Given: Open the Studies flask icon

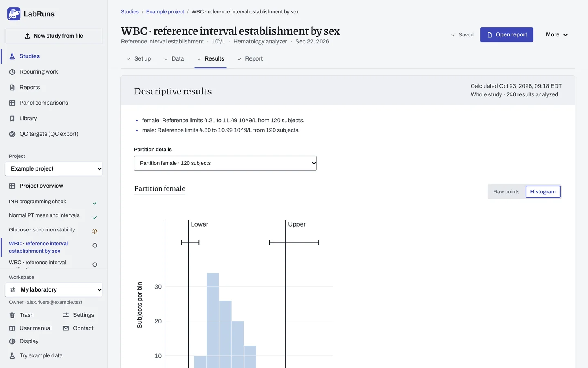Looking at the screenshot, I should [x=12, y=56].
